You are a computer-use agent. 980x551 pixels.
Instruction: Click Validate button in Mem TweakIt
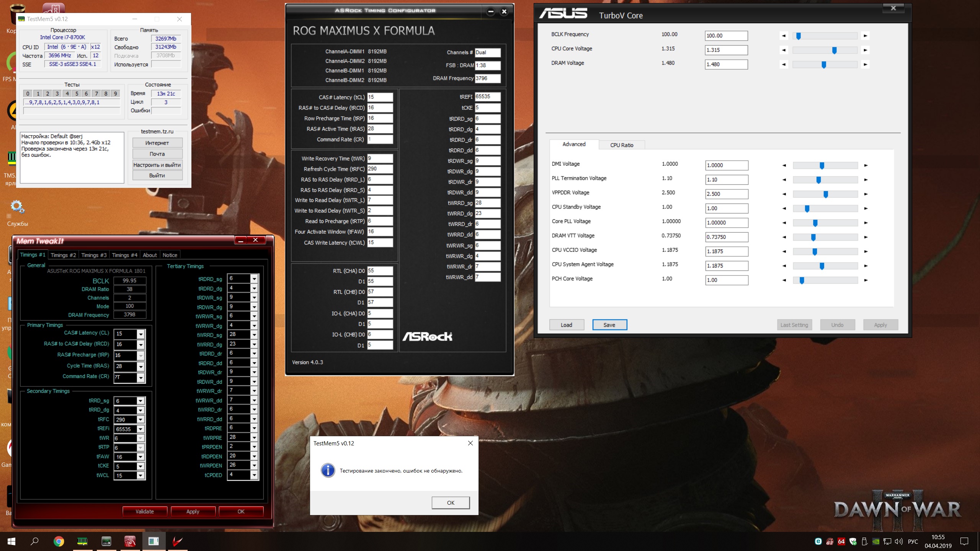145,511
